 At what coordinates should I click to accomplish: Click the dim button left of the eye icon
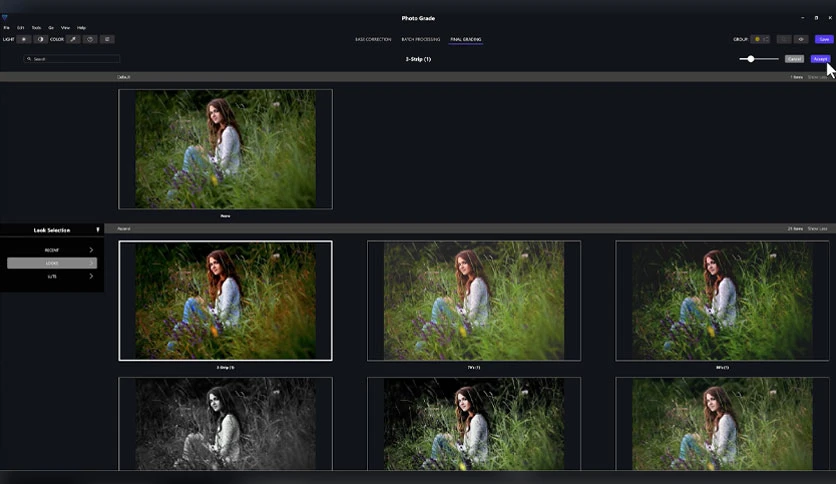pyautogui.click(x=784, y=39)
